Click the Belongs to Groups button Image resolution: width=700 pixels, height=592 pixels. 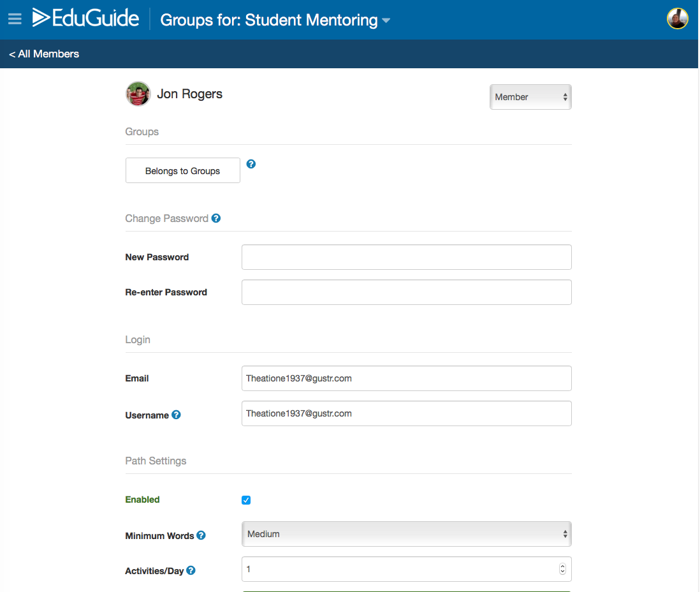[x=182, y=170]
